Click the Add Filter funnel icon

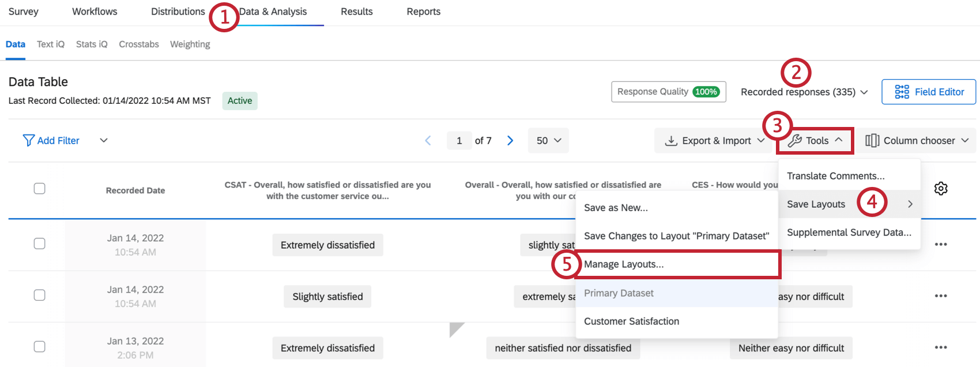coord(28,140)
